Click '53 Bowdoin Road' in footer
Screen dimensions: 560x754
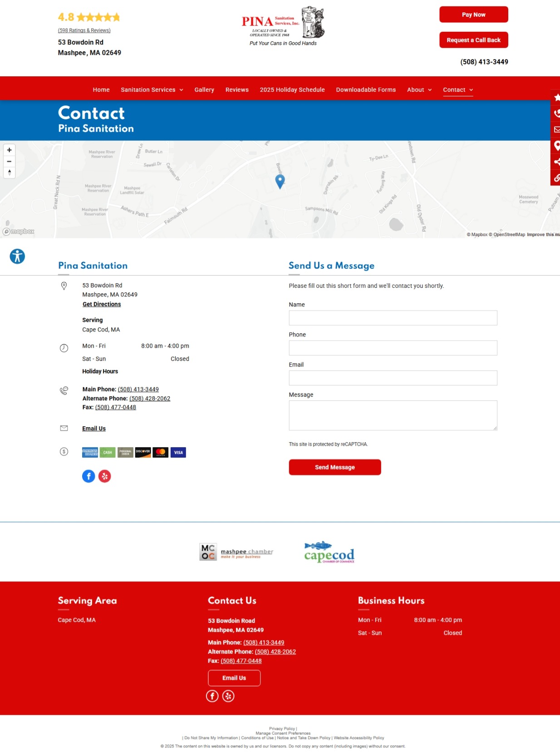tap(231, 621)
